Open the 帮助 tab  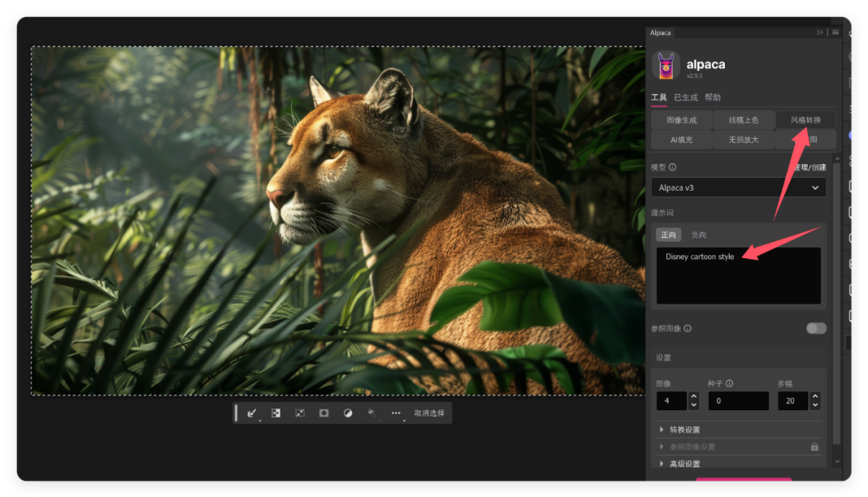713,97
